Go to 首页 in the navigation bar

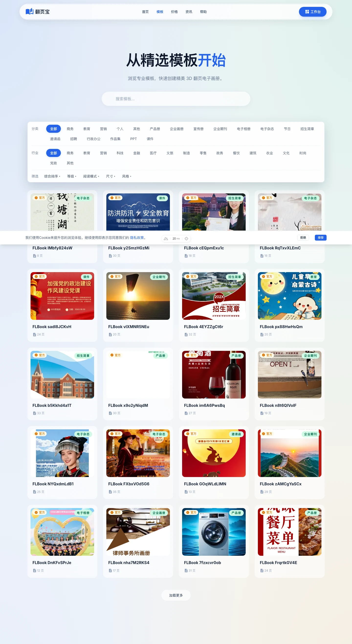point(145,12)
